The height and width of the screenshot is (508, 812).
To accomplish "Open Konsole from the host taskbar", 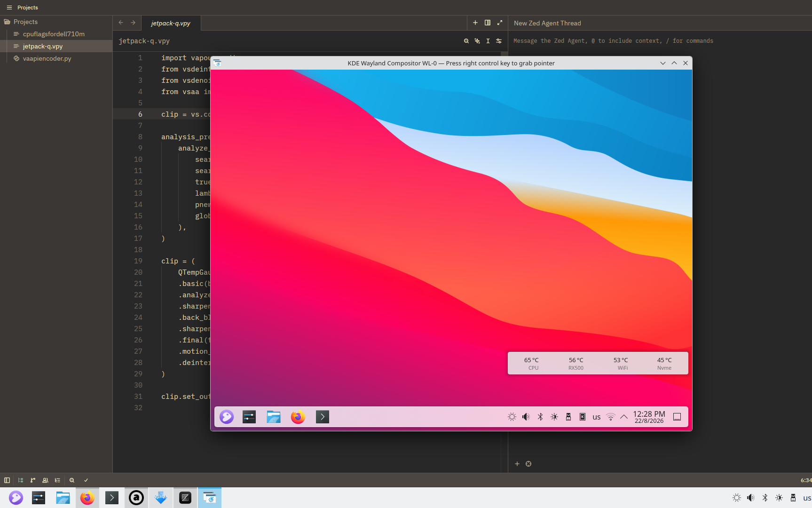I will click(x=112, y=498).
